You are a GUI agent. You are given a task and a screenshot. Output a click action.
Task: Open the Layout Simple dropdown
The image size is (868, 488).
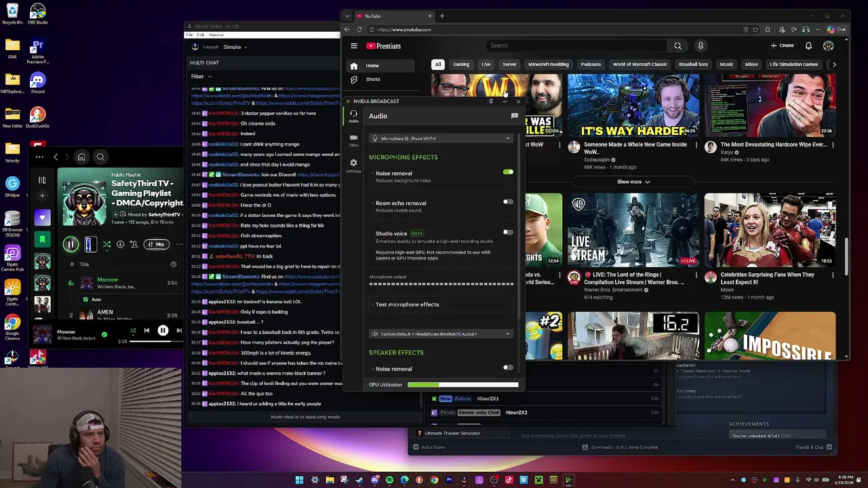(x=235, y=47)
